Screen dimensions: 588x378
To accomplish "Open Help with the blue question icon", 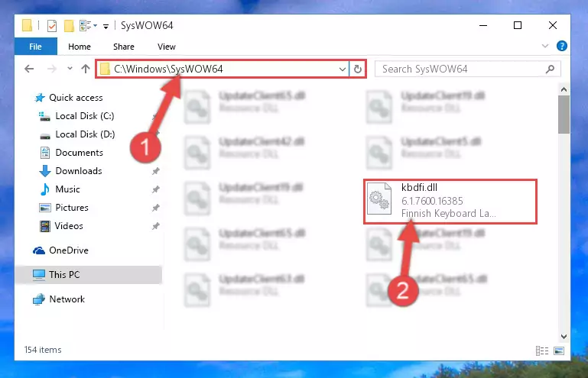I will [x=562, y=46].
